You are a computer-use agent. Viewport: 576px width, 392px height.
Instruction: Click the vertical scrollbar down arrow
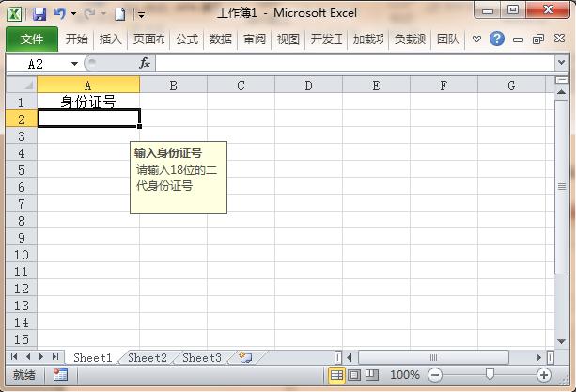(561, 341)
